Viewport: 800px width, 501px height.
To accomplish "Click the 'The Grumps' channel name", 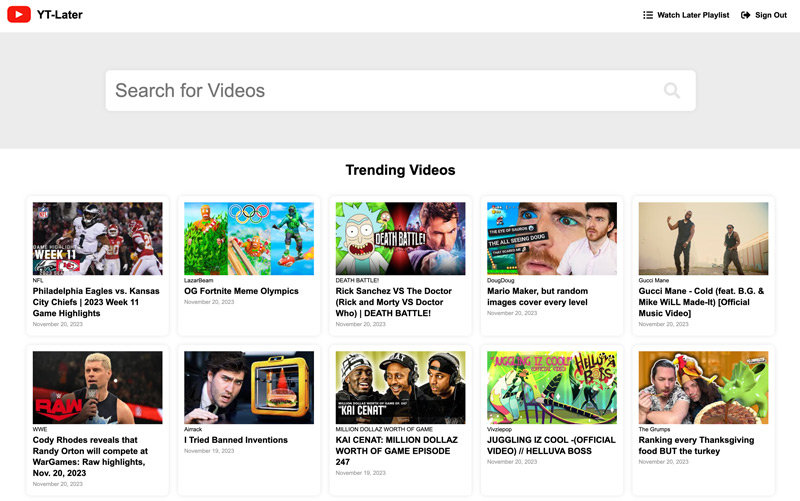I will (655, 429).
